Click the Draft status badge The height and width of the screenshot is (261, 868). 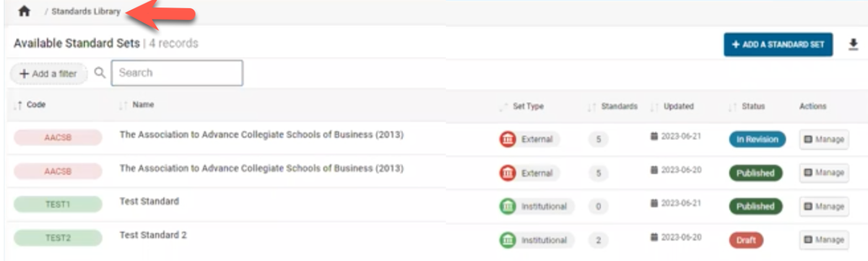745,240
